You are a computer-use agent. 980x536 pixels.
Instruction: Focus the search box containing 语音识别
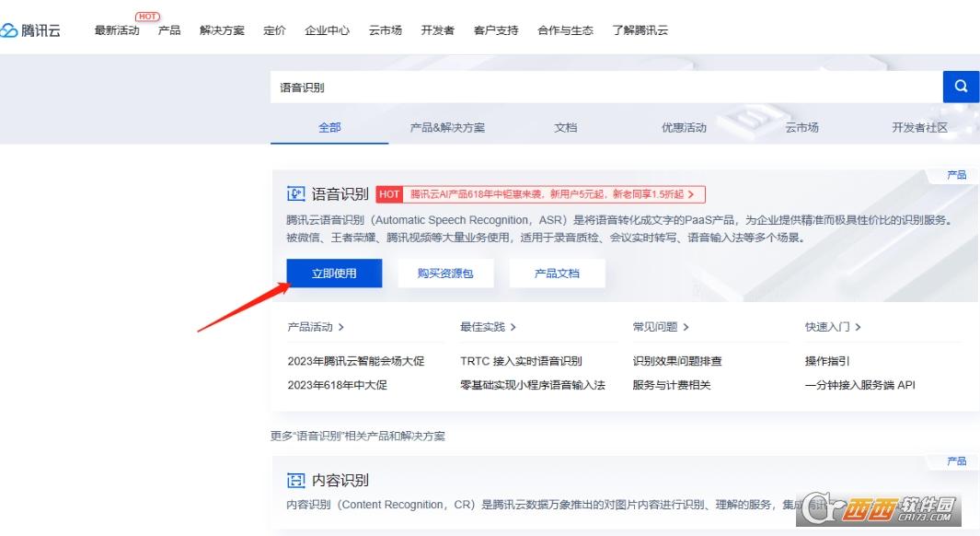(x=606, y=87)
